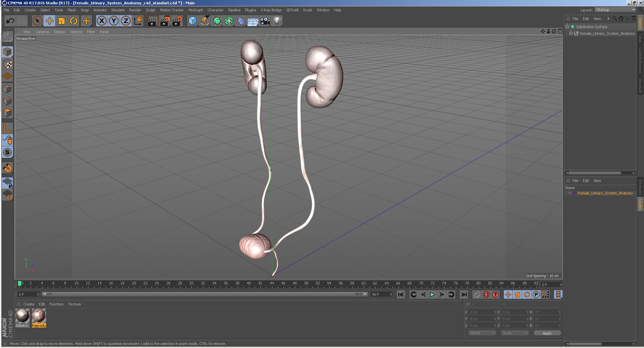
Task: Toggle Locked Workplane icon
Action: click(7, 183)
